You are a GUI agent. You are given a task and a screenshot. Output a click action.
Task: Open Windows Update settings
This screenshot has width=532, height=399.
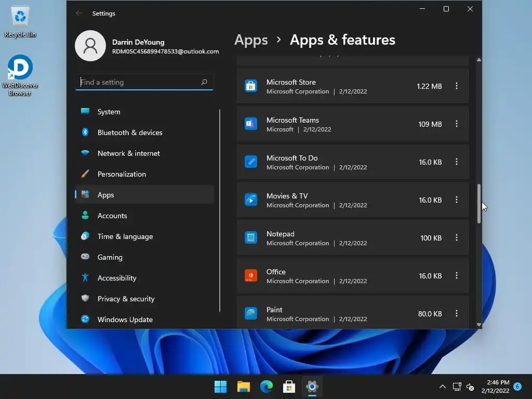coord(144,320)
